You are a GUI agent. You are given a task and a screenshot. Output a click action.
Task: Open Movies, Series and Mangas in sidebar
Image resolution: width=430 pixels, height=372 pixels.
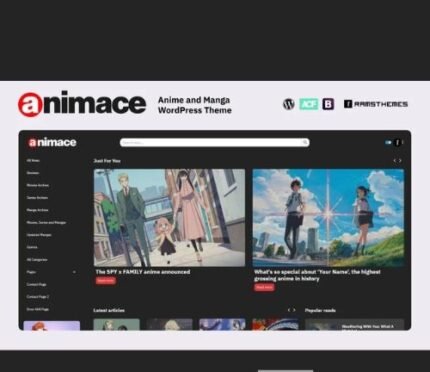tap(46, 222)
